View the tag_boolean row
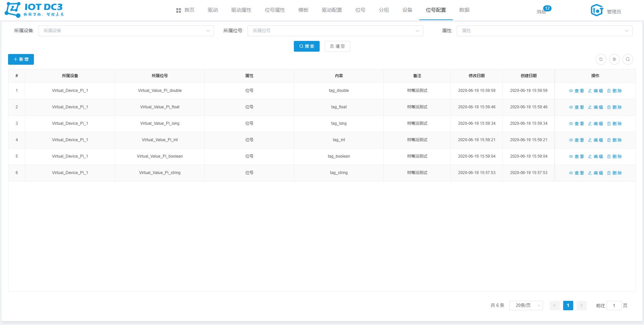 (x=576, y=157)
